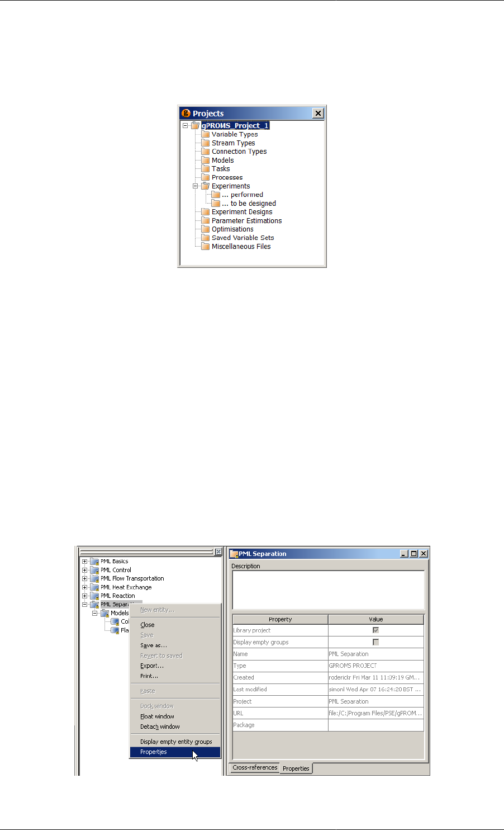Maximize the PML Separation window
The height and width of the screenshot is (830, 504).
[414, 554]
